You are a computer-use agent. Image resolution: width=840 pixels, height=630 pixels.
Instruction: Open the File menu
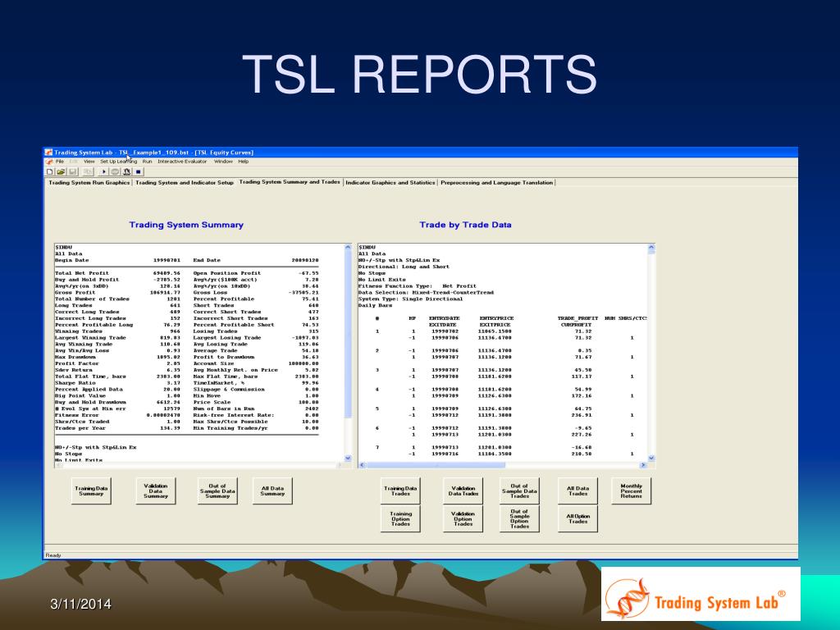tap(59, 162)
